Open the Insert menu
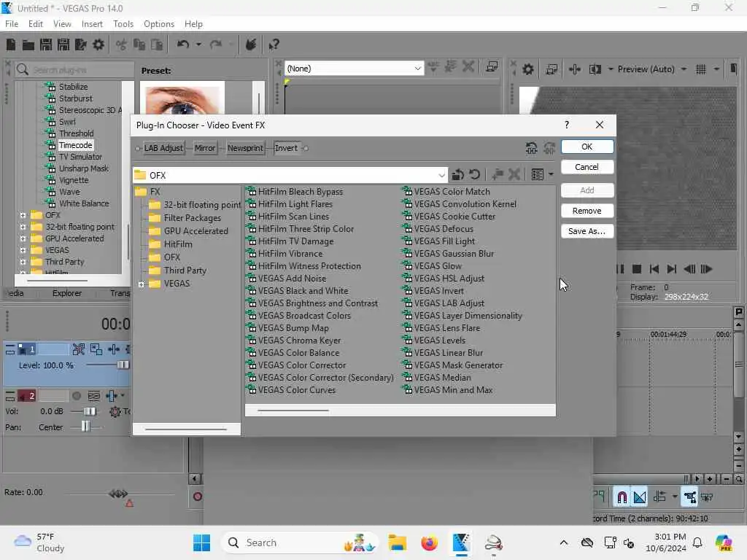Image resolution: width=747 pixels, height=560 pixels. [92, 24]
